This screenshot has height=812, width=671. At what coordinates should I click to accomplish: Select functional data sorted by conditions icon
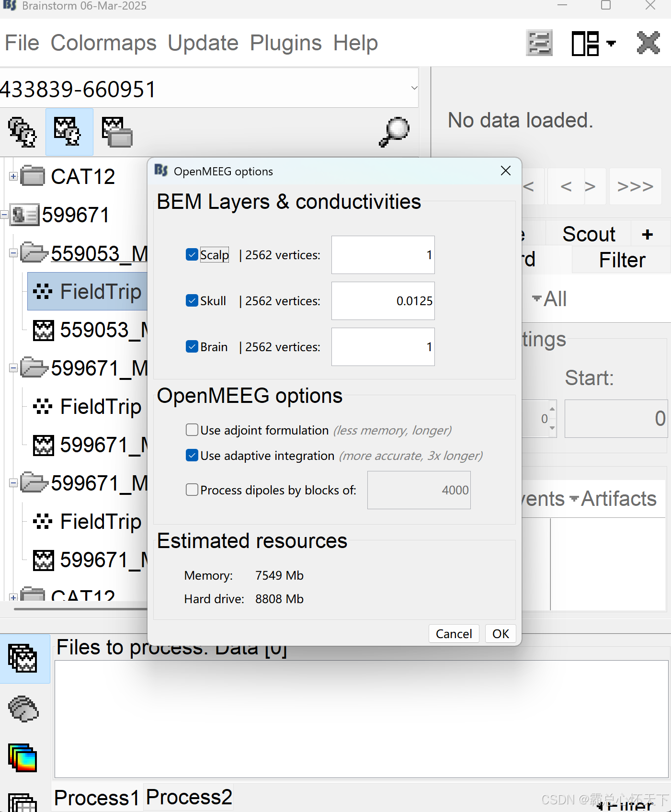pyautogui.click(x=117, y=132)
